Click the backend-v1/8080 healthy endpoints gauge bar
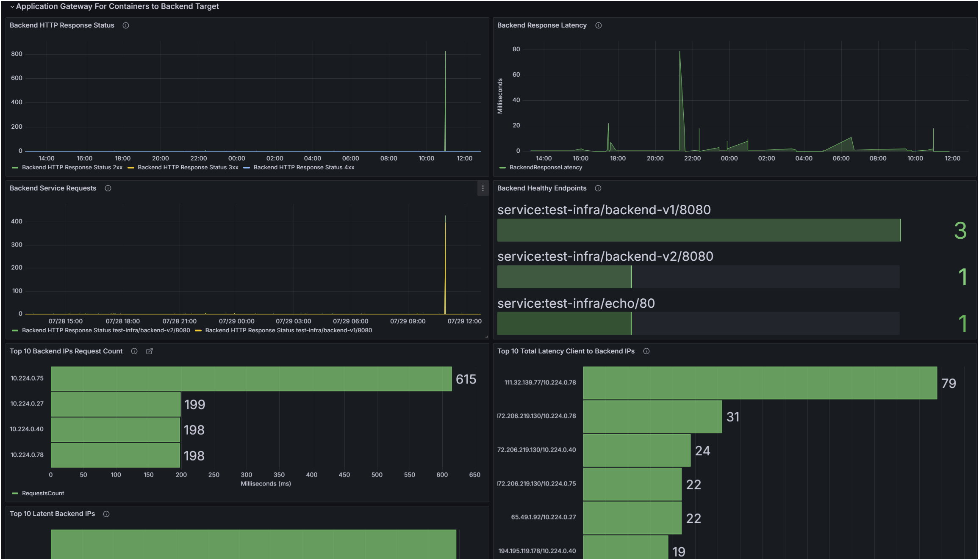Screen dimensions: 979x560 (x=698, y=230)
